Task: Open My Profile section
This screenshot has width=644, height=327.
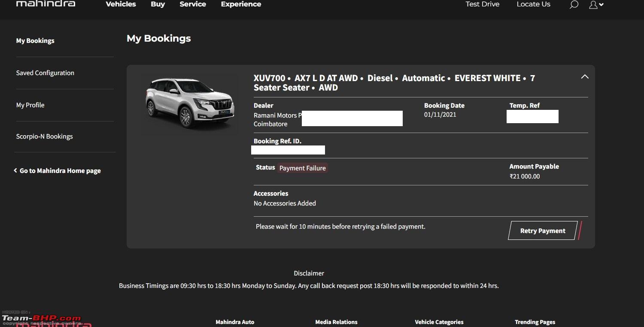Action: coord(30,105)
